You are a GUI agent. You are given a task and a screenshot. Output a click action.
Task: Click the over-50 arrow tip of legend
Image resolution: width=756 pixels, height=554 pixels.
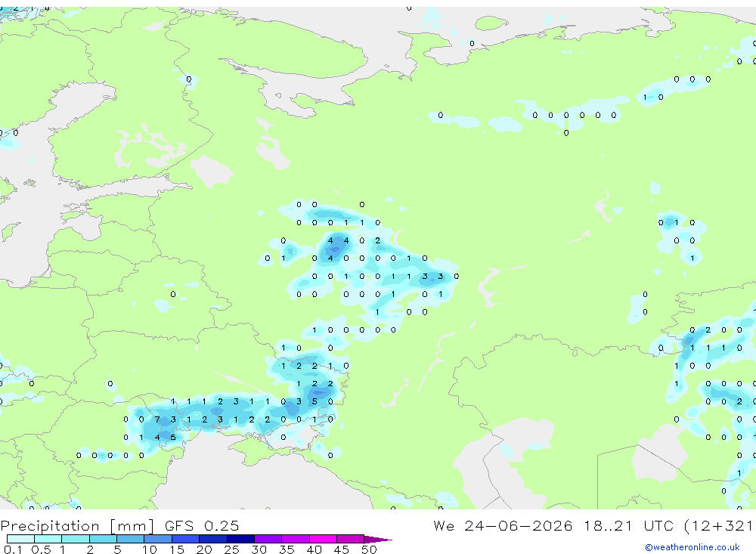click(378, 540)
